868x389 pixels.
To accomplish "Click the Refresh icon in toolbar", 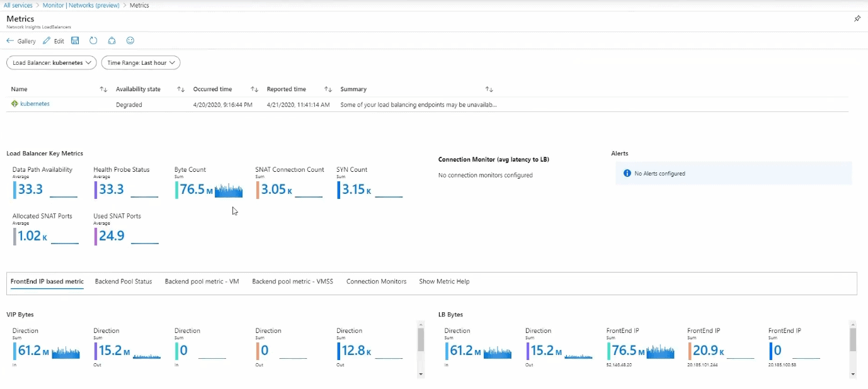I will coord(93,41).
